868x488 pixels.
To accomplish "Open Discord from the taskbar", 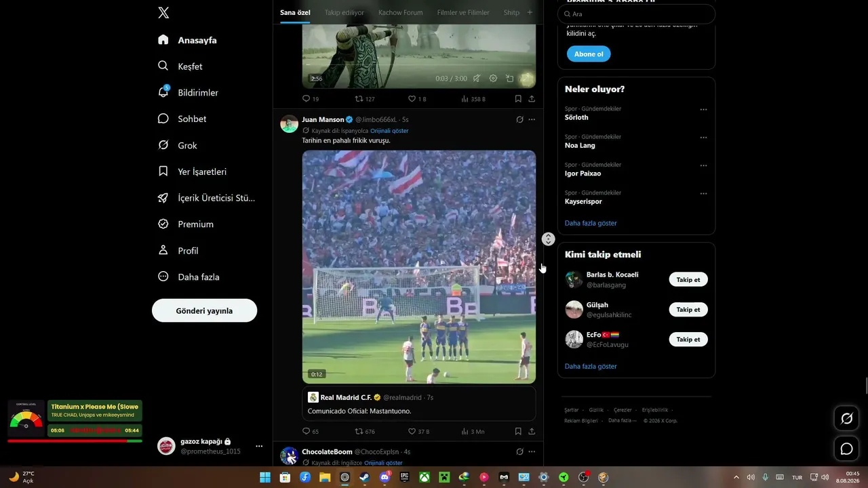I will coord(384,477).
